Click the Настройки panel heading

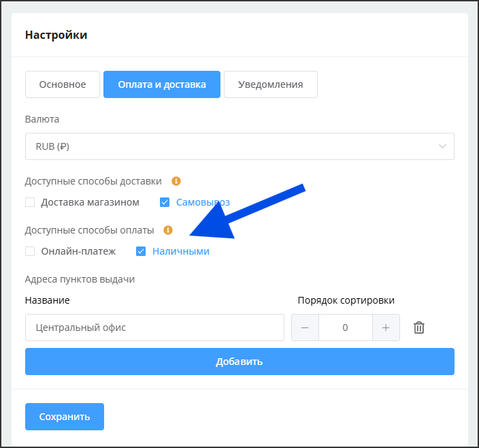pyautogui.click(x=56, y=35)
